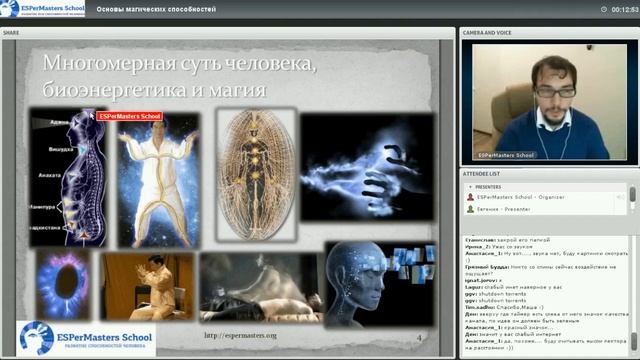Click the ignat.jorov chat message
Viewport: 640px width, 360px height.
tap(483, 280)
